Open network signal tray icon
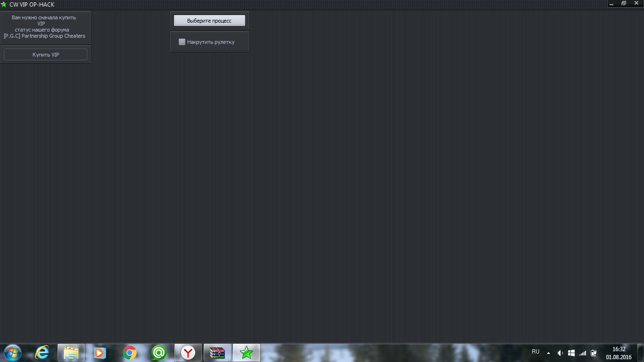644x362 pixels. point(583,353)
